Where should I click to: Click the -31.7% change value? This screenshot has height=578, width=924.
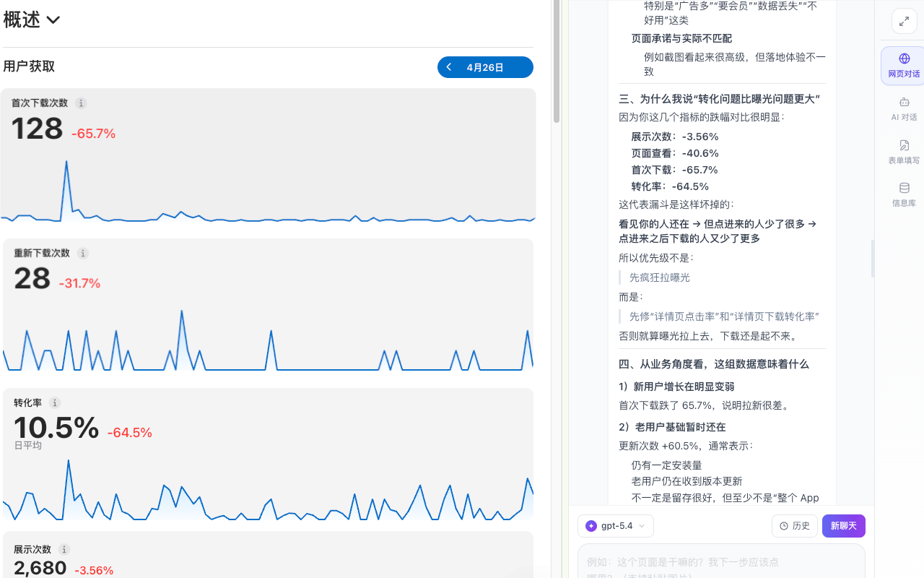[79, 283]
